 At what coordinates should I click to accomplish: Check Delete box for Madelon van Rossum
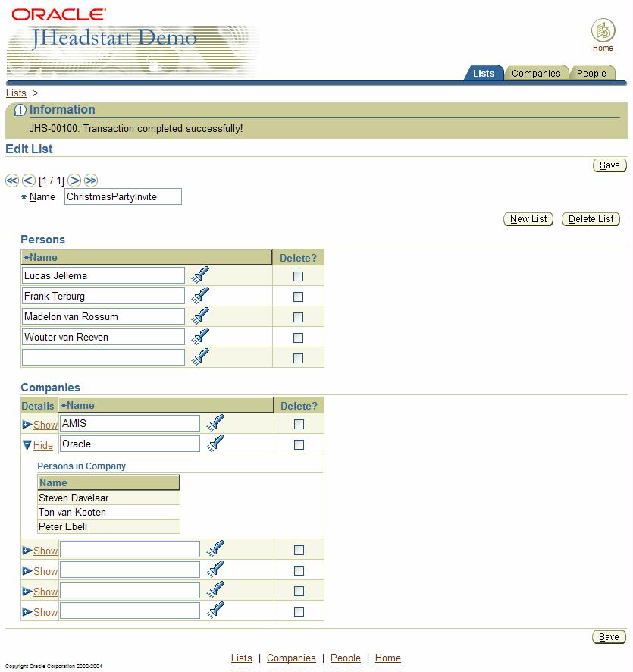[x=298, y=318]
